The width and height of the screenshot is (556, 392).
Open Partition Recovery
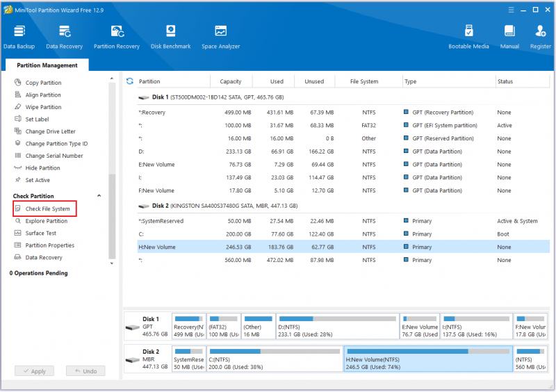[x=117, y=37]
